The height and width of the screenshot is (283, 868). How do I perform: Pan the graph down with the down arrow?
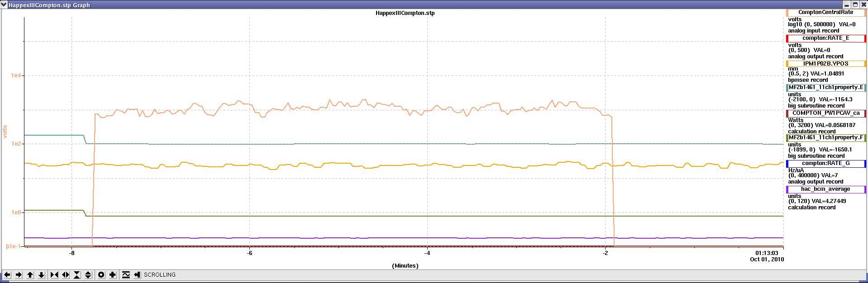(41, 275)
